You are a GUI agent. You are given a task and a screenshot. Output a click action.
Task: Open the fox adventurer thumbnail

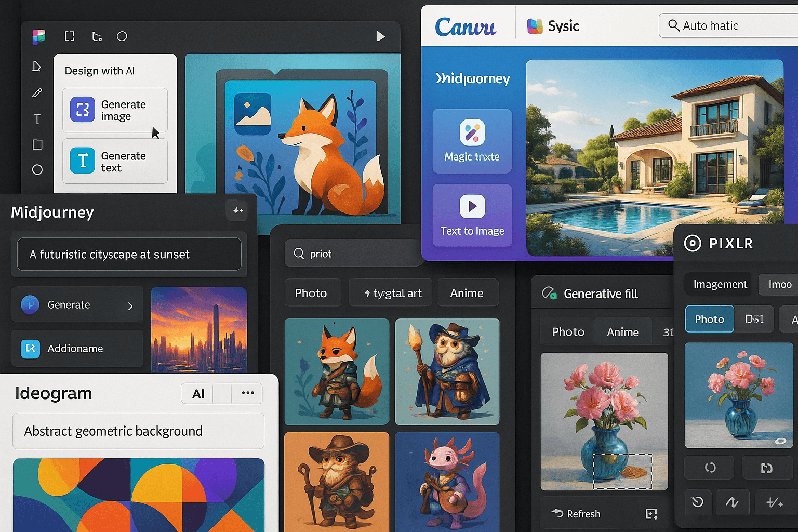[x=337, y=372]
